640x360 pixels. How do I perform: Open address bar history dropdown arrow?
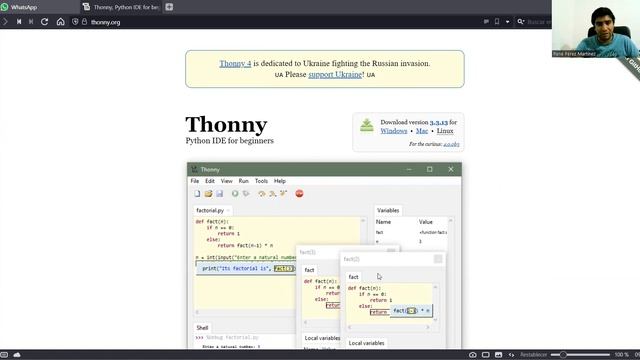[507, 22]
